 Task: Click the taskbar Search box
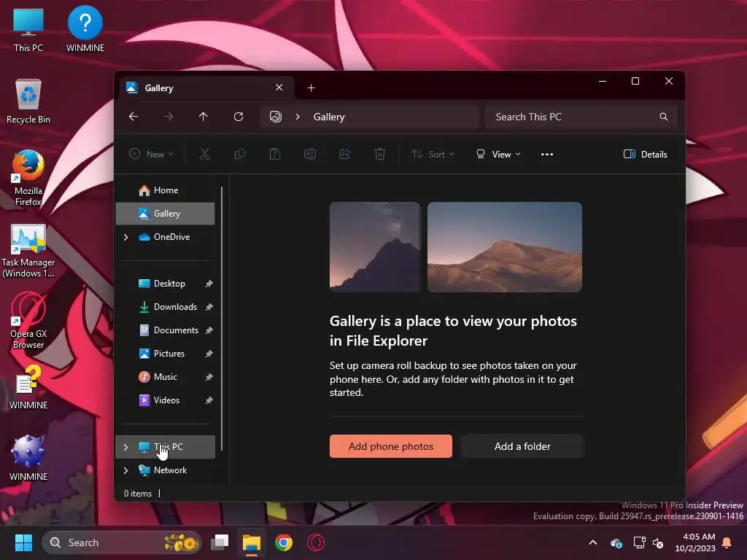coord(122,542)
